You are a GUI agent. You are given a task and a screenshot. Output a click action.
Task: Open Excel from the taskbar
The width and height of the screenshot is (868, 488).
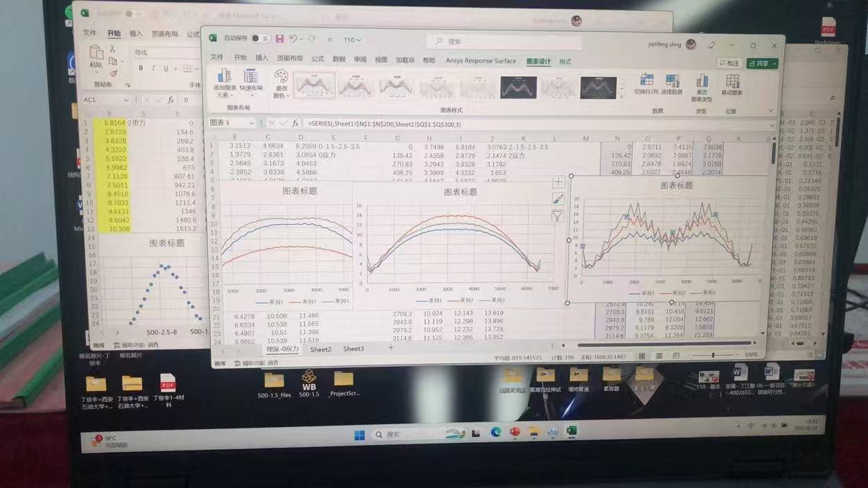[572, 431]
